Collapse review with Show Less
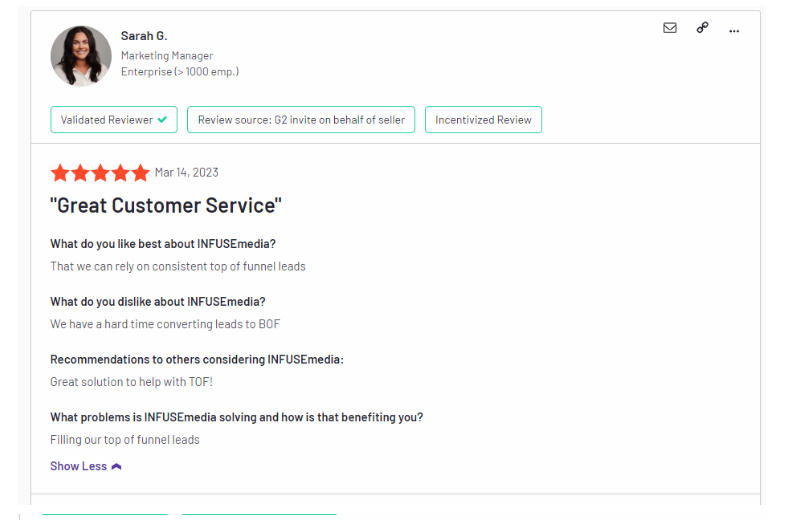 [79, 466]
